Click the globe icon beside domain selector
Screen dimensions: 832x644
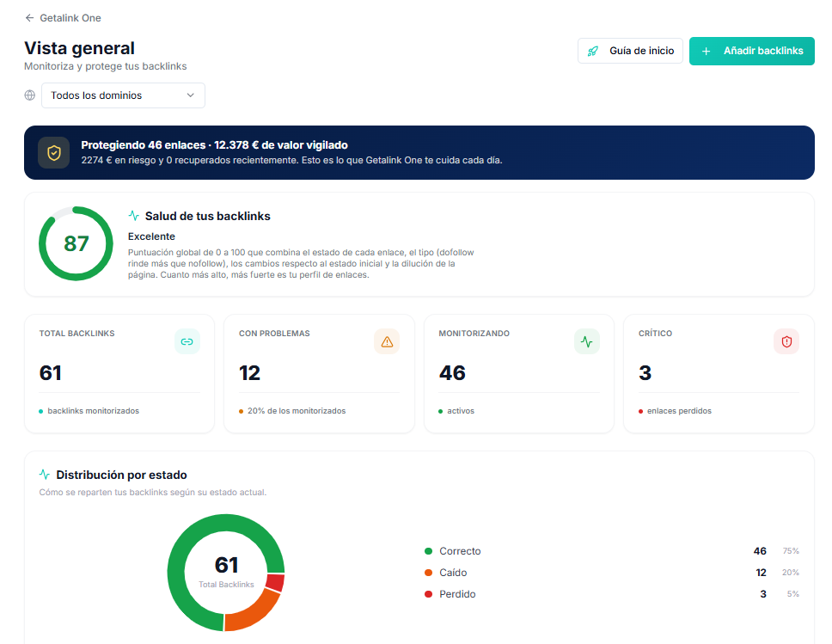coord(30,95)
